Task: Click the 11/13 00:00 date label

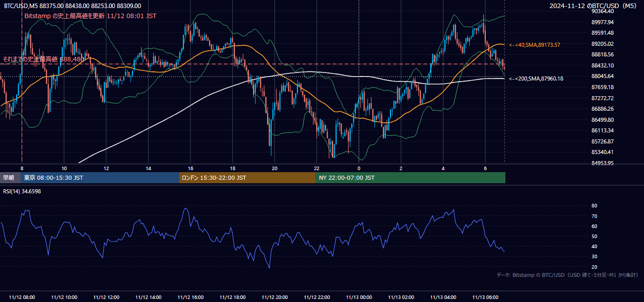Action: [x=359, y=297]
